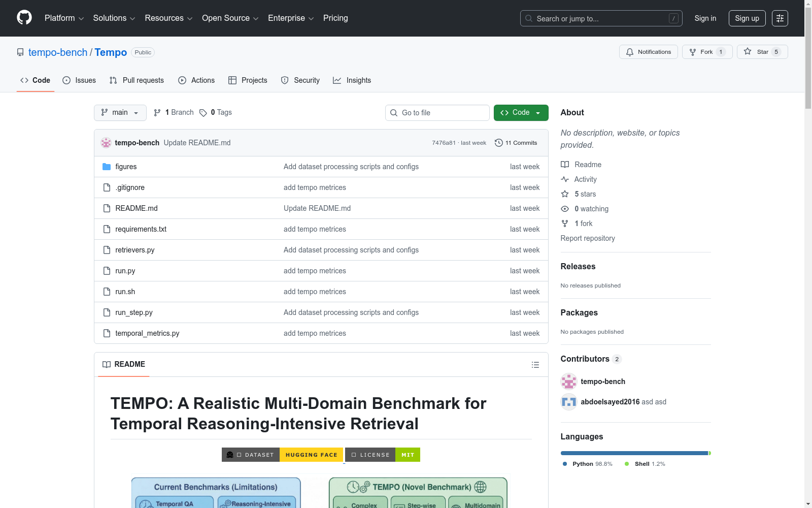812x508 pixels.
Task: Open the Insights tab
Action: click(x=352, y=80)
